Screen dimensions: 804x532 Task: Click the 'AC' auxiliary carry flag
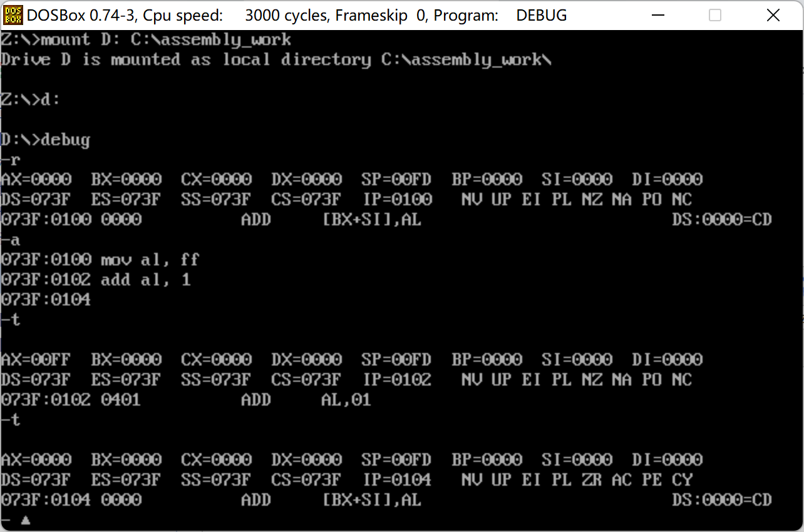coord(622,481)
